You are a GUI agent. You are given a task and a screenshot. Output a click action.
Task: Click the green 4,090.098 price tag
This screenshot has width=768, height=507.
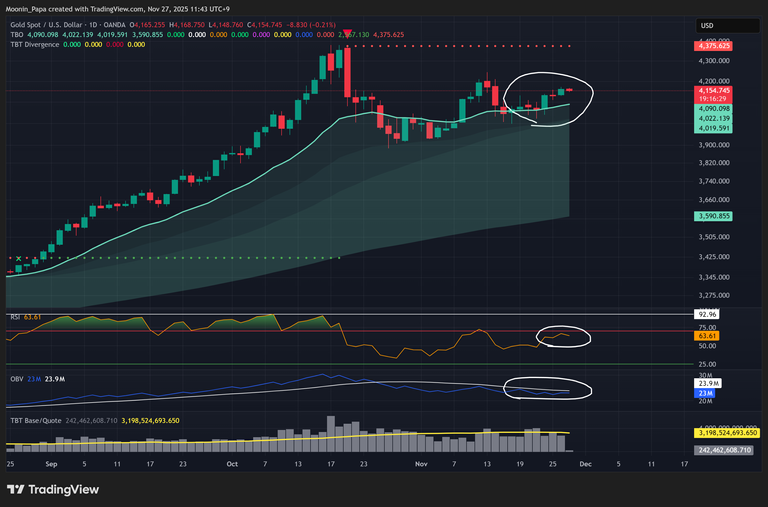[713, 109]
